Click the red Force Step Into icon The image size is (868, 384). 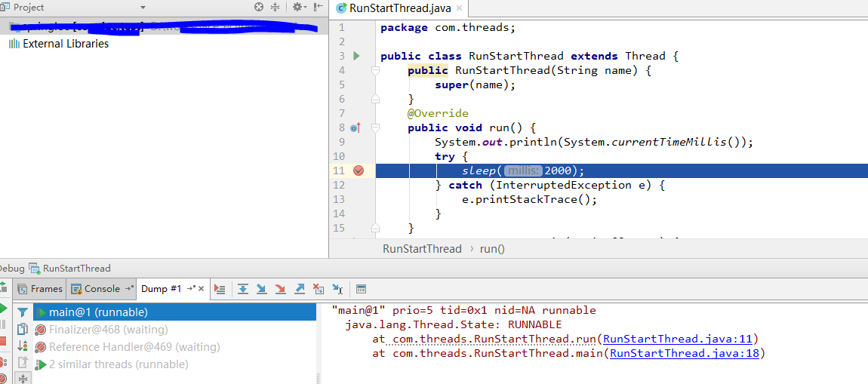(280, 289)
